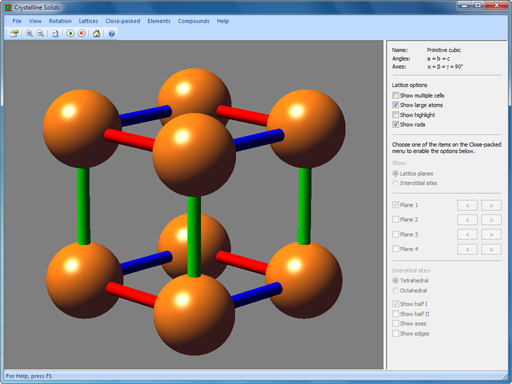The width and height of the screenshot is (512, 384).
Task: Open the Lattices menu
Action: pos(88,21)
